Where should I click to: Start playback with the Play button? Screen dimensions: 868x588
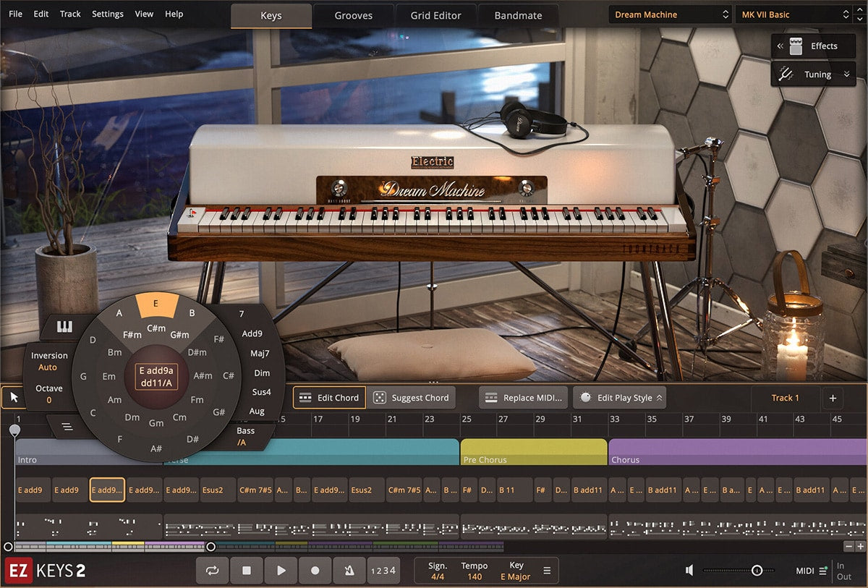[x=281, y=571]
